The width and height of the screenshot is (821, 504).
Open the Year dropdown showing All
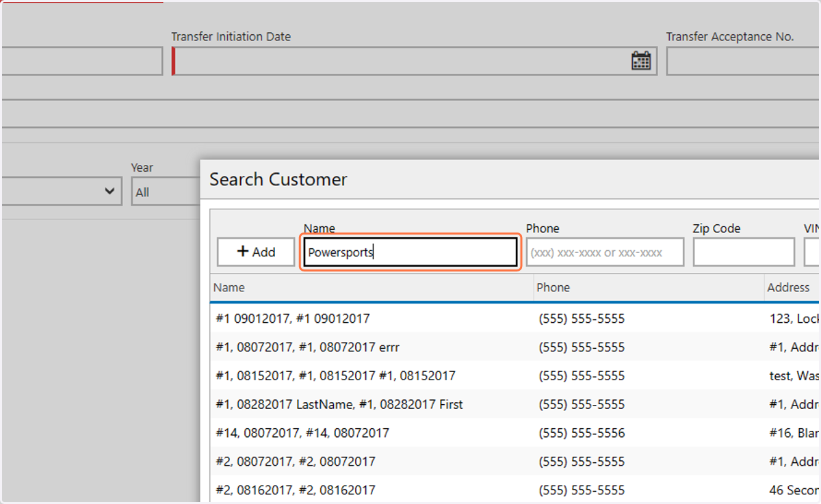[x=166, y=191]
